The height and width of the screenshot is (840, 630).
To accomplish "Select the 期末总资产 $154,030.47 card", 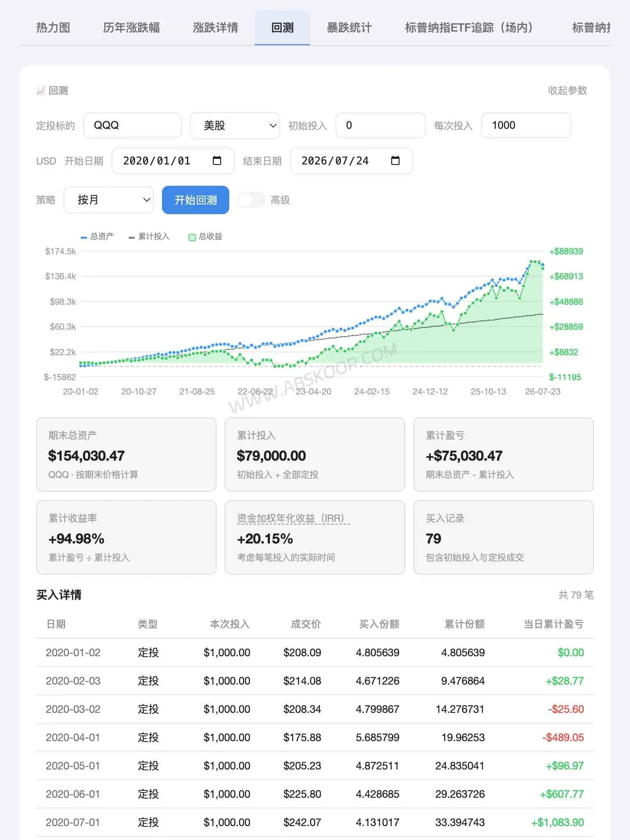I will click(126, 454).
